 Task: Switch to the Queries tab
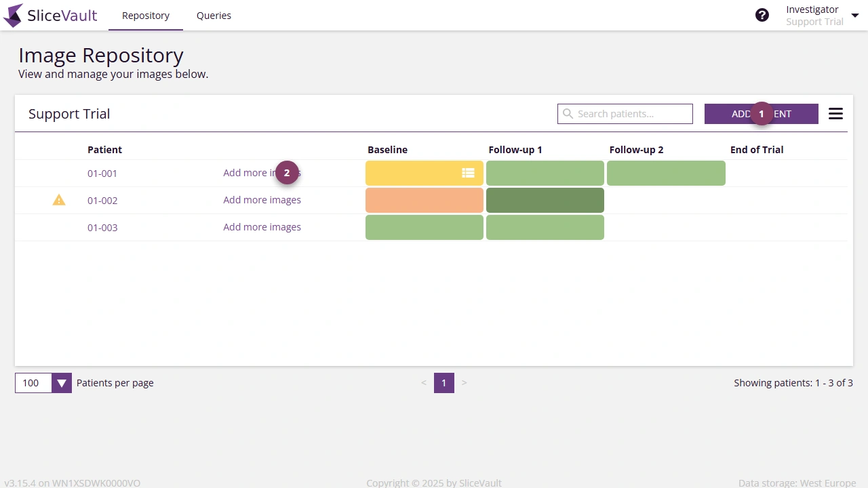pyautogui.click(x=214, y=15)
